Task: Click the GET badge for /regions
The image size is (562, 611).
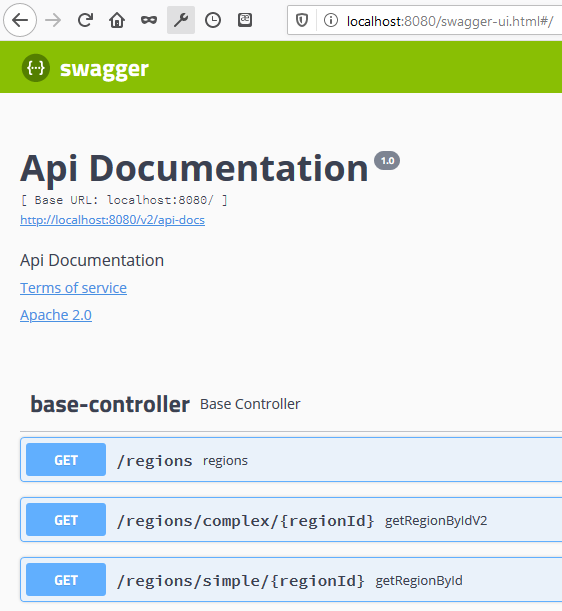Action: pyautogui.click(x=66, y=460)
